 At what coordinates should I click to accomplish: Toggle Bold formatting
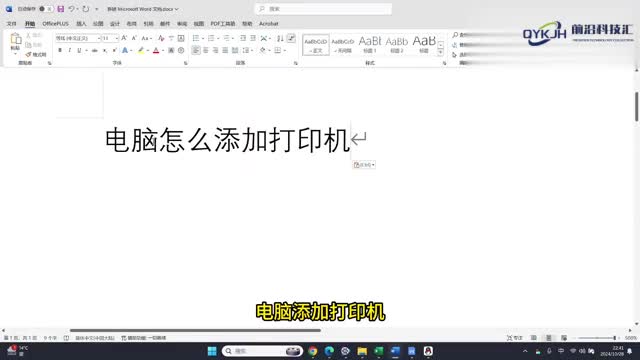(x=60, y=50)
